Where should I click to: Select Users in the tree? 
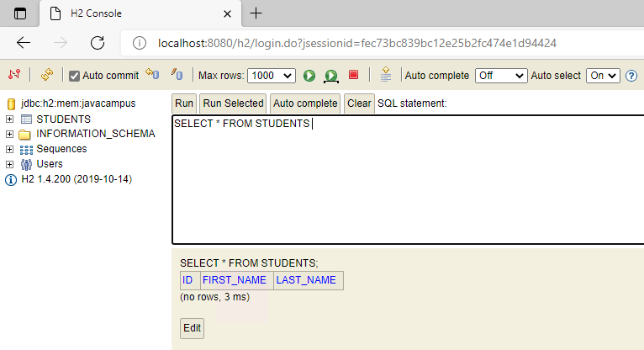[x=50, y=164]
